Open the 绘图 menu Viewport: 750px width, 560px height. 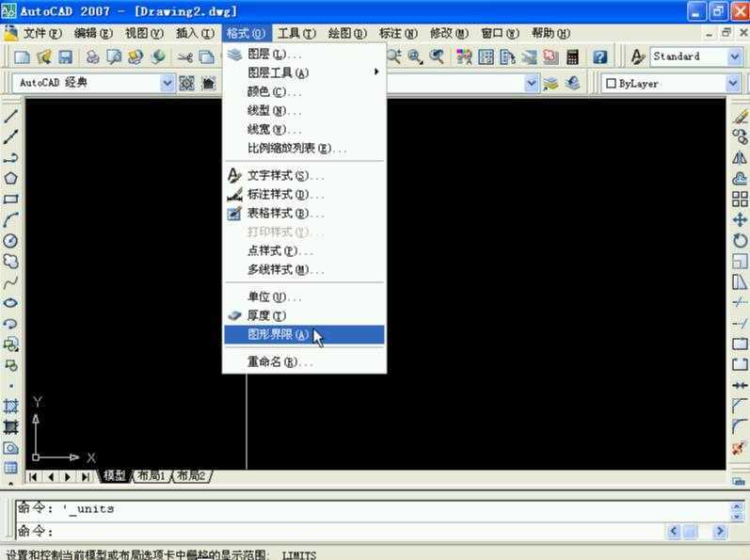coord(347,33)
